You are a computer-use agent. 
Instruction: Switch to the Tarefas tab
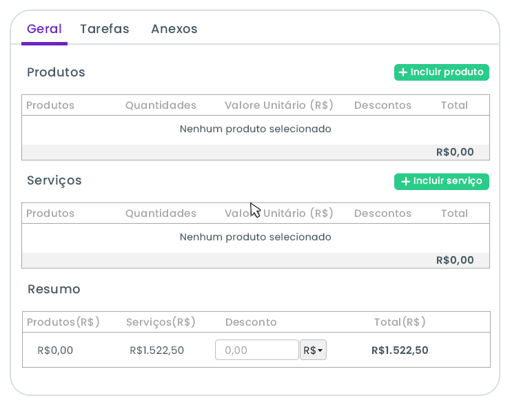point(105,29)
